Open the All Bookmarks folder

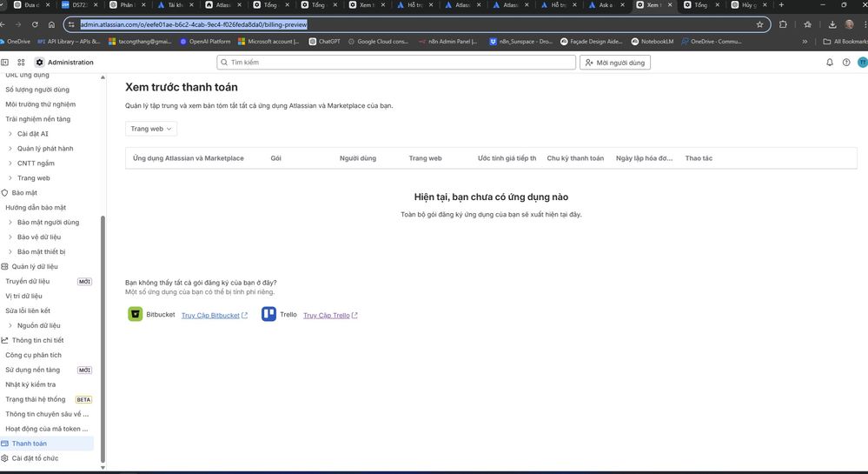coord(845,42)
